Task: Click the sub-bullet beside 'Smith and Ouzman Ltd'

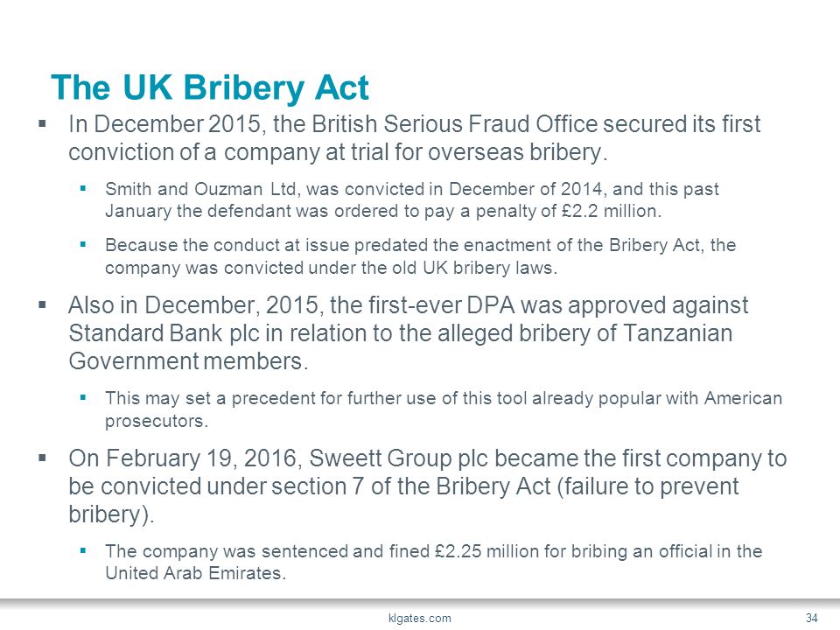Action: point(83,188)
